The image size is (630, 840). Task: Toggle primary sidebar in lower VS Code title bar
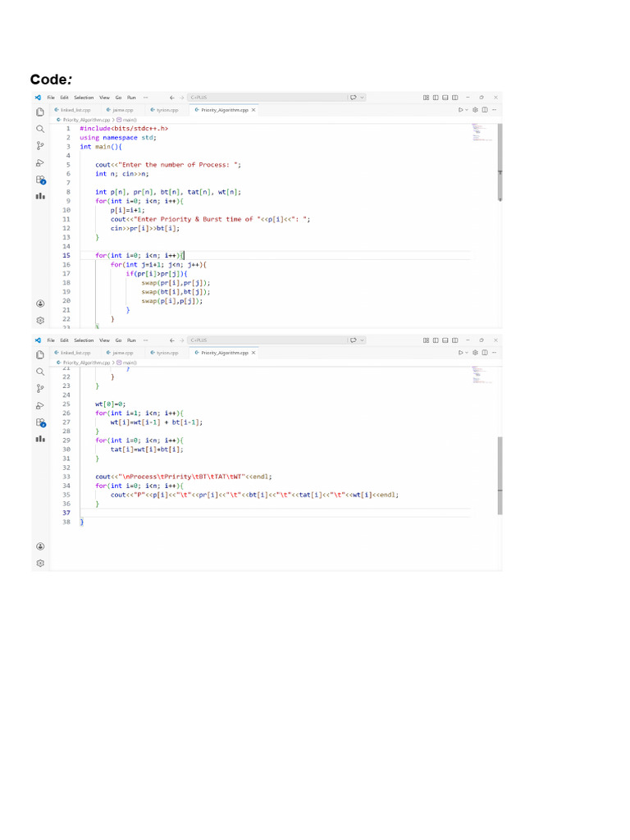436,340
